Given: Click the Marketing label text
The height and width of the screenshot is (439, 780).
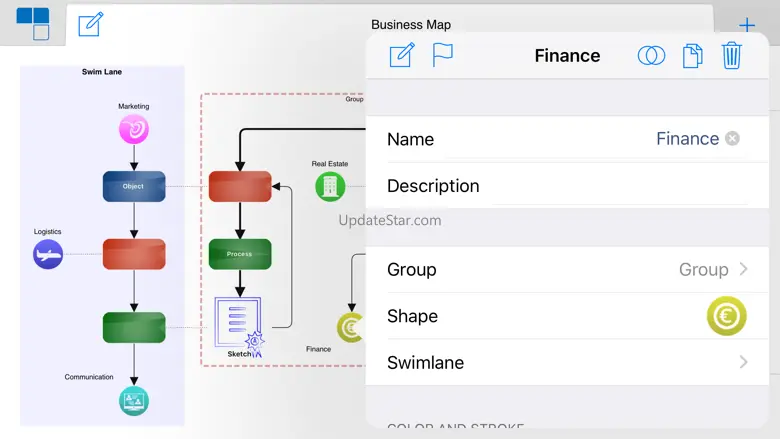Looking at the screenshot, I should coord(133,106).
